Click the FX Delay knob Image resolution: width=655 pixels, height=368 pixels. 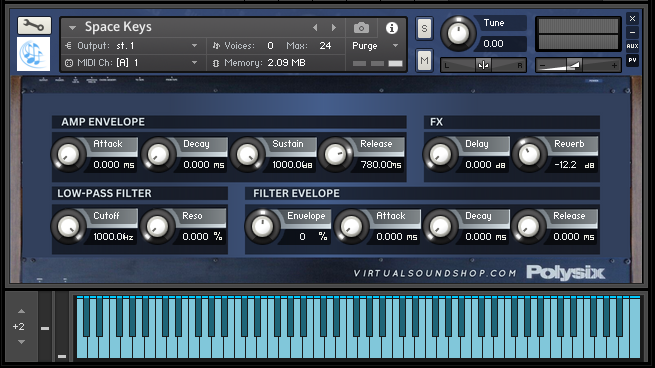[x=440, y=155]
